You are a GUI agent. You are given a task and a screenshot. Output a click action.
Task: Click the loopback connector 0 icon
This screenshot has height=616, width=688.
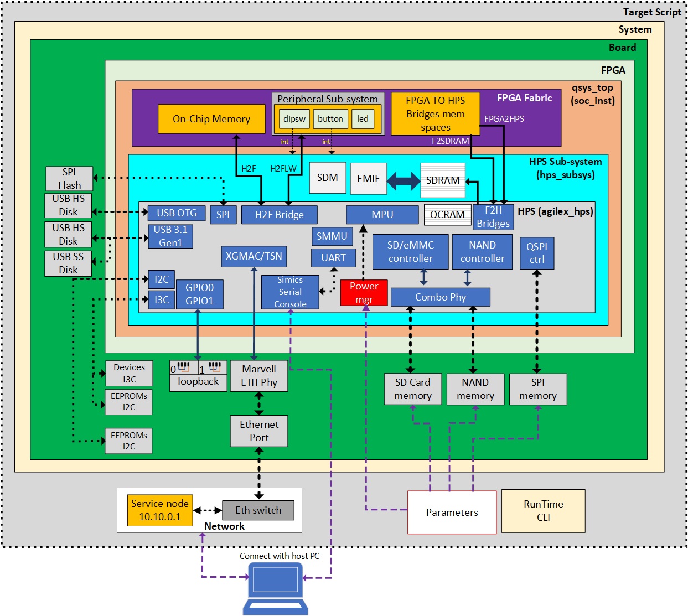click(x=183, y=367)
